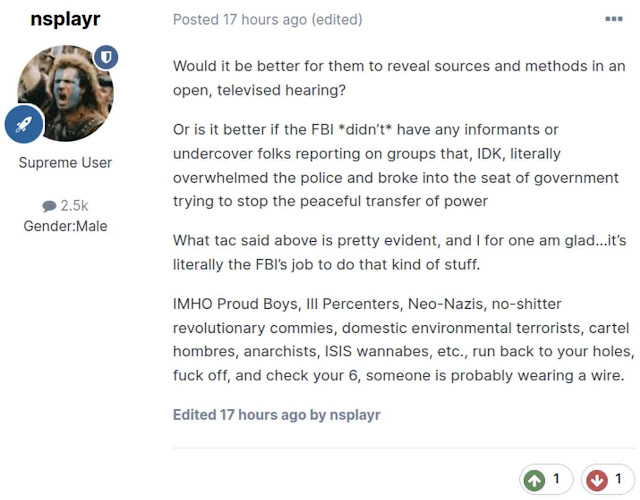The height and width of the screenshot is (500, 640).
Task: Click the red downvote arrow icon
Action: [x=596, y=479]
